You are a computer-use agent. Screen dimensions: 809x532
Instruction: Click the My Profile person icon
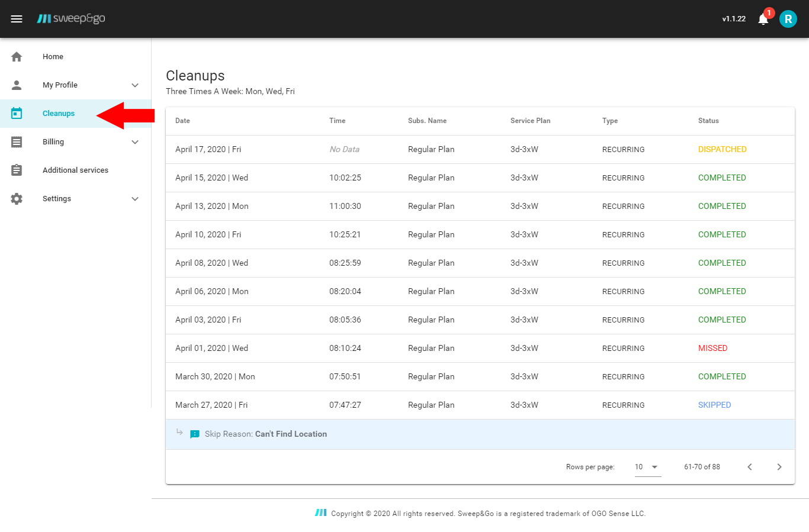[17, 85]
